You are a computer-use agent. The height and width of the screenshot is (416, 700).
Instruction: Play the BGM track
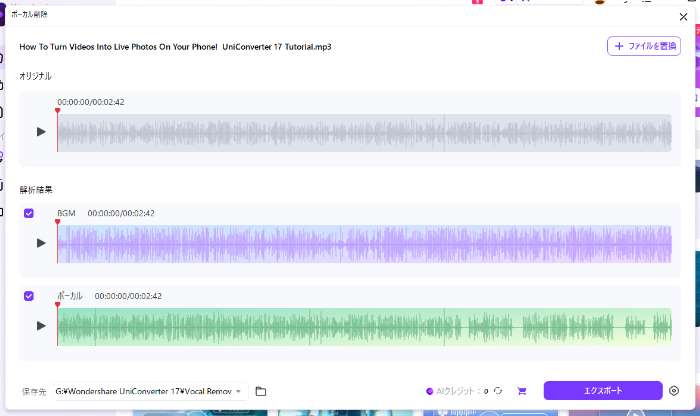(x=41, y=242)
